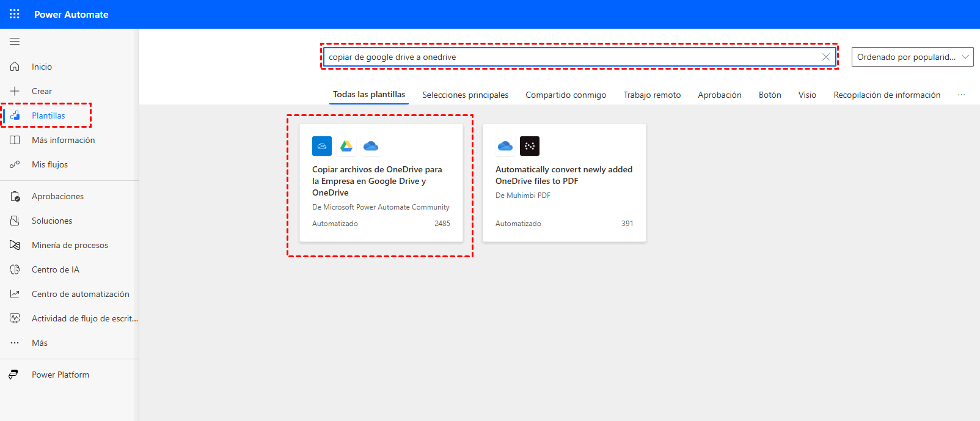Open the Aprobación tab

click(720, 95)
